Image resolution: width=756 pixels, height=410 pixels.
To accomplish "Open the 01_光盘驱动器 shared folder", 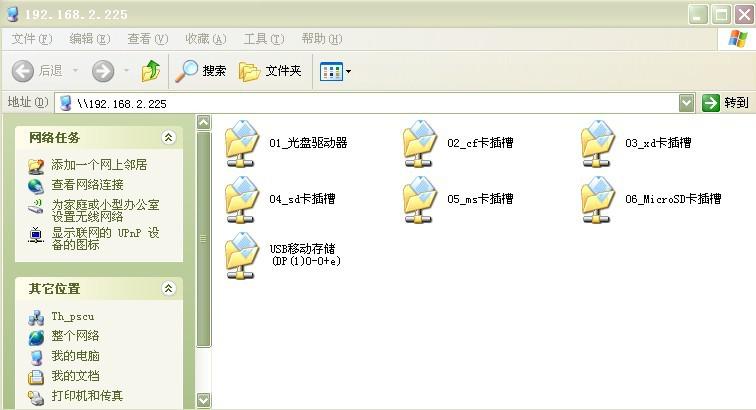I will (243, 143).
